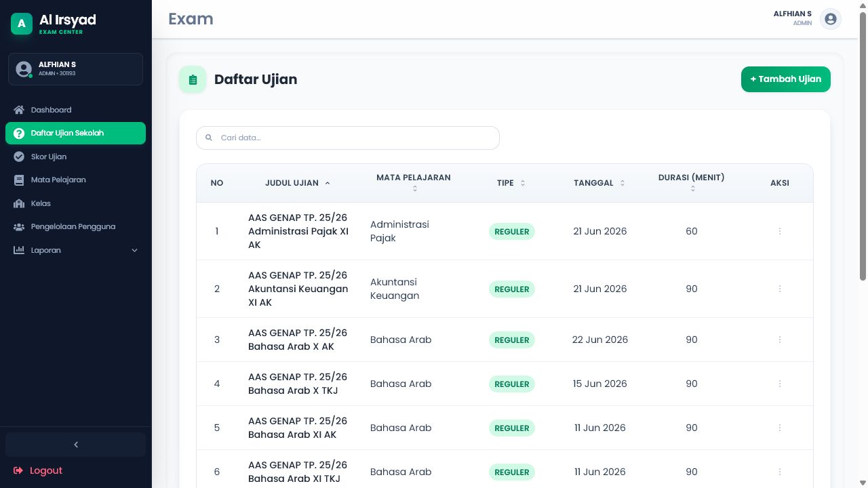
Task: Click the green Al Irsyad logo icon
Action: coord(22,24)
